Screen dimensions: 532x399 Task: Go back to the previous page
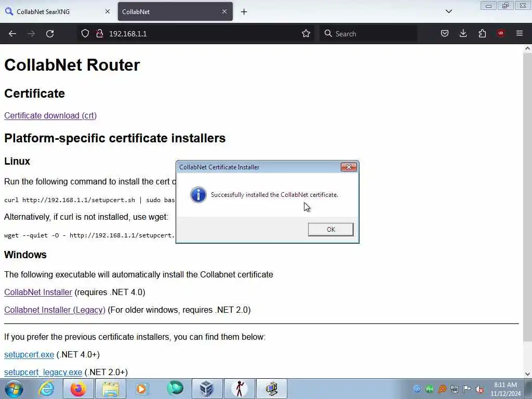pyautogui.click(x=12, y=34)
